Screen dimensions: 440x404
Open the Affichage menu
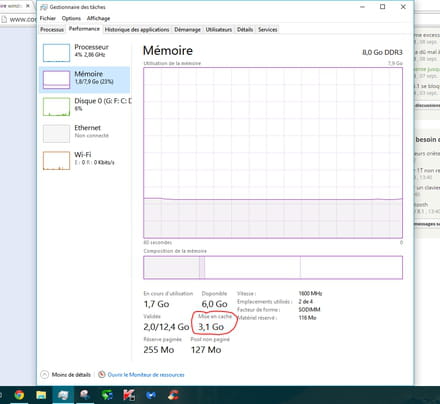[98, 18]
